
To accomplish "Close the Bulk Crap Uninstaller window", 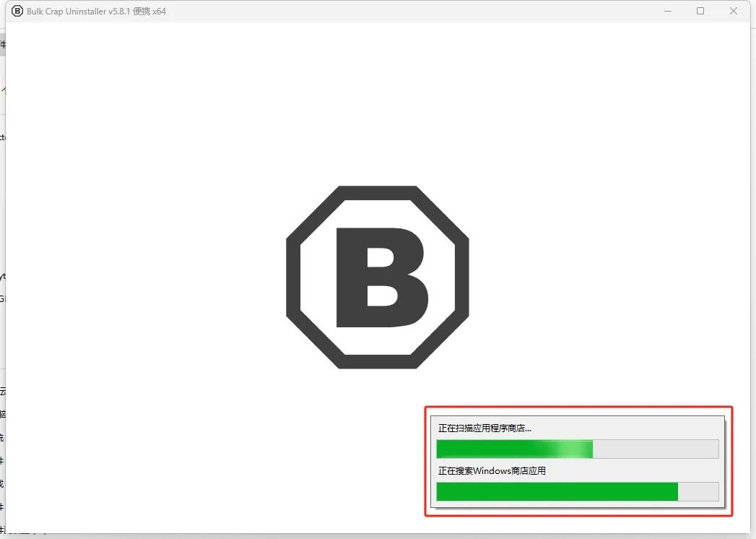I will (734, 11).
